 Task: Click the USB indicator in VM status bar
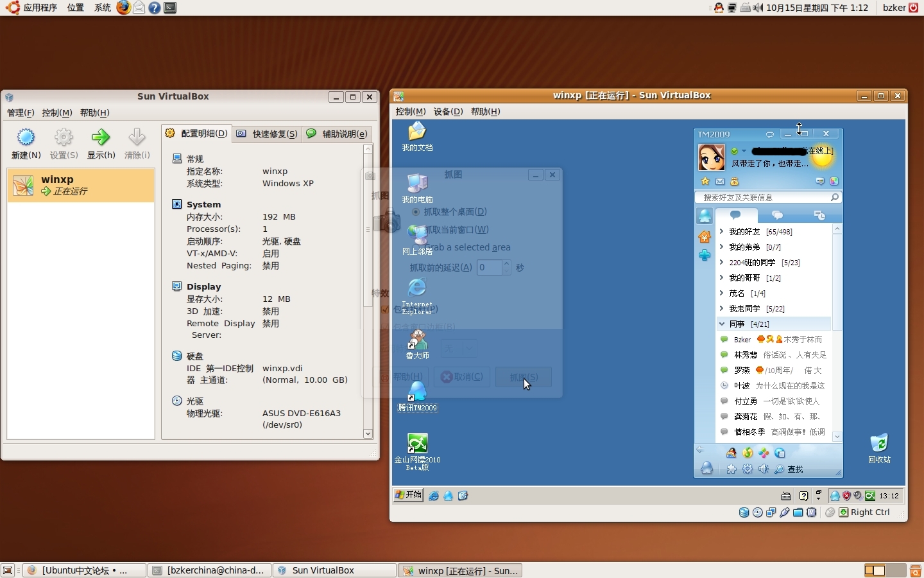click(785, 512)
